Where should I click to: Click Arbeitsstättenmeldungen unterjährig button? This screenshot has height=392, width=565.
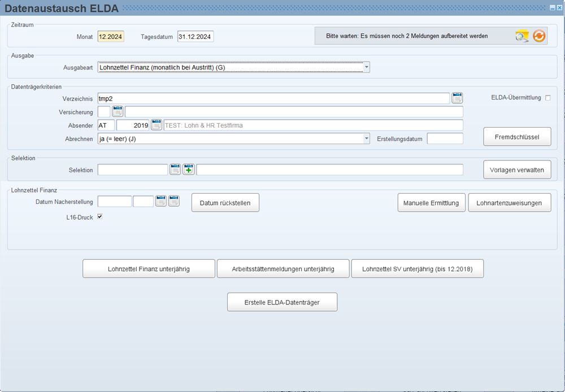[283, 269]
